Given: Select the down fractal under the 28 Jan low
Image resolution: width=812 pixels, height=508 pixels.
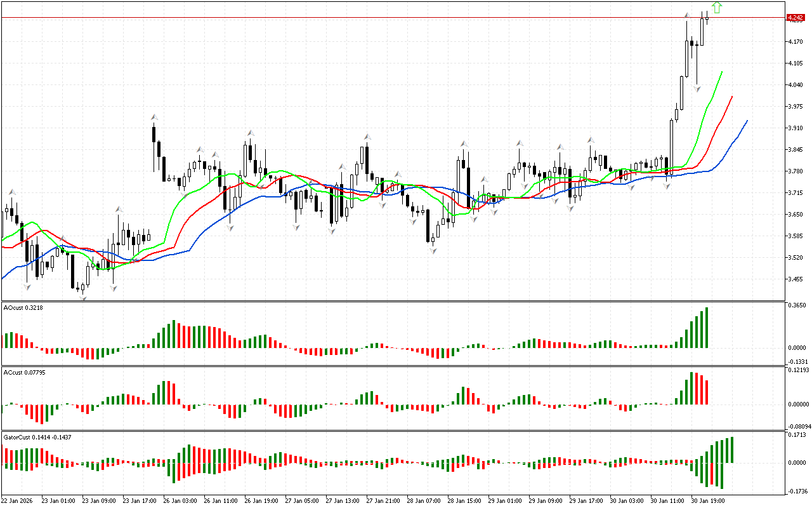Looking at the screenshot, I should (x=433, y=251).
